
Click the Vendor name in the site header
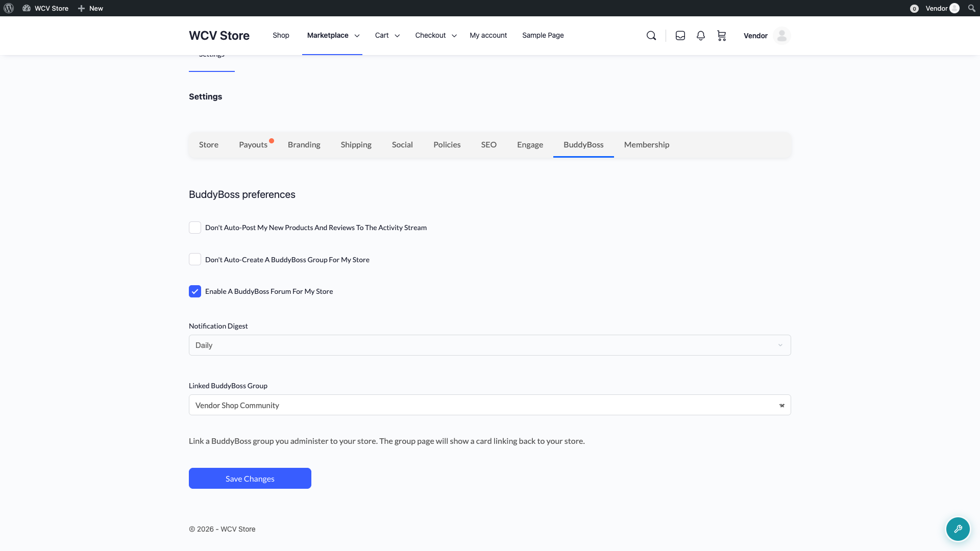[x=755, y=36]
